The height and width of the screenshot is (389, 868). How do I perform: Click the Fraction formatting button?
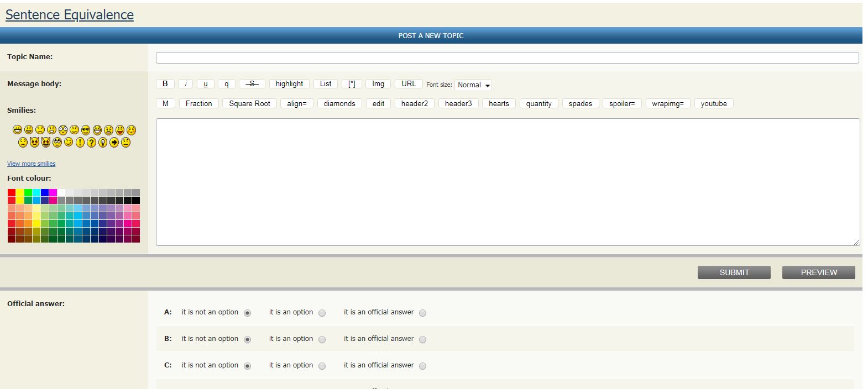point(198,104)
